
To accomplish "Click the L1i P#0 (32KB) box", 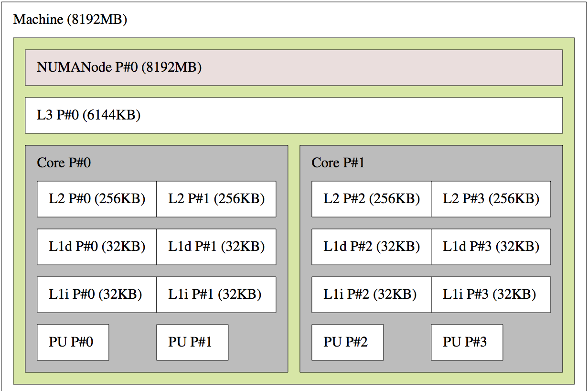I will click(97, 294).
